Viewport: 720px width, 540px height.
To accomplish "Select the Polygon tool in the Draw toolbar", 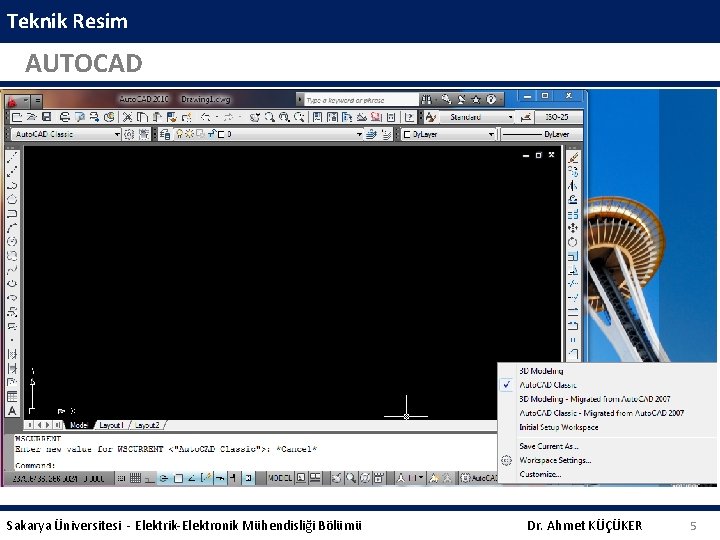I will pyautogui.click(x=12, y=199).
